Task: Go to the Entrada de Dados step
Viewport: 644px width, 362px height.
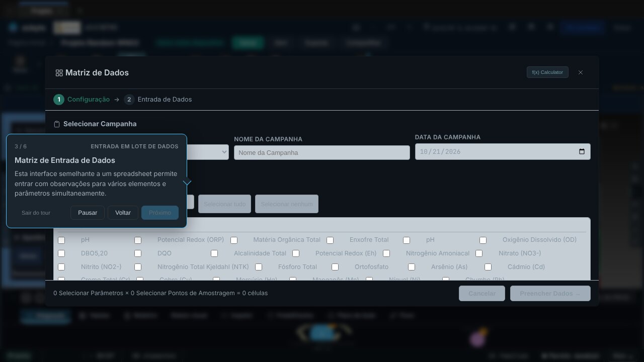Action: pyautogui.click(x=165, y=100)
